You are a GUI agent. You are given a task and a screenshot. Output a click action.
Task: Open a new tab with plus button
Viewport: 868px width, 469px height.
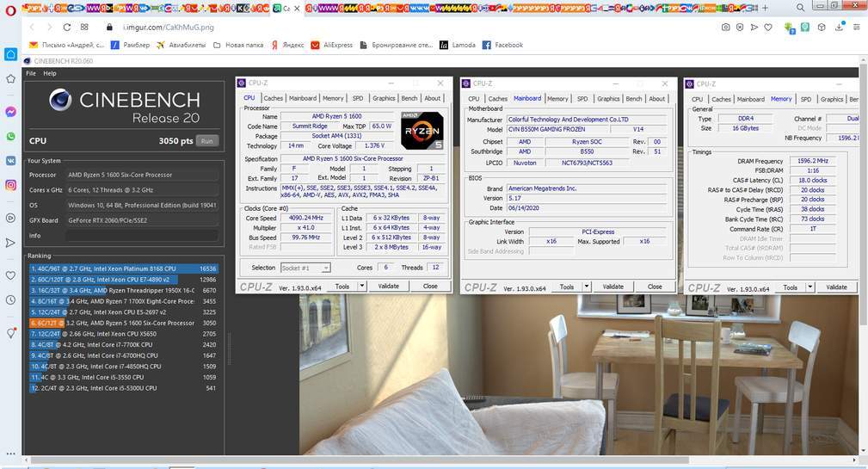click(x=765, y=8)
